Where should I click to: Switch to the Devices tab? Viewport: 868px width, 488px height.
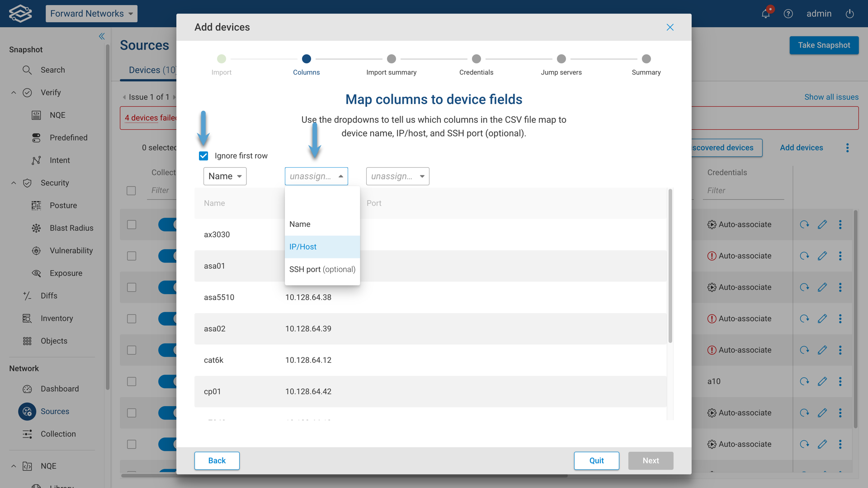click(145, 70)
